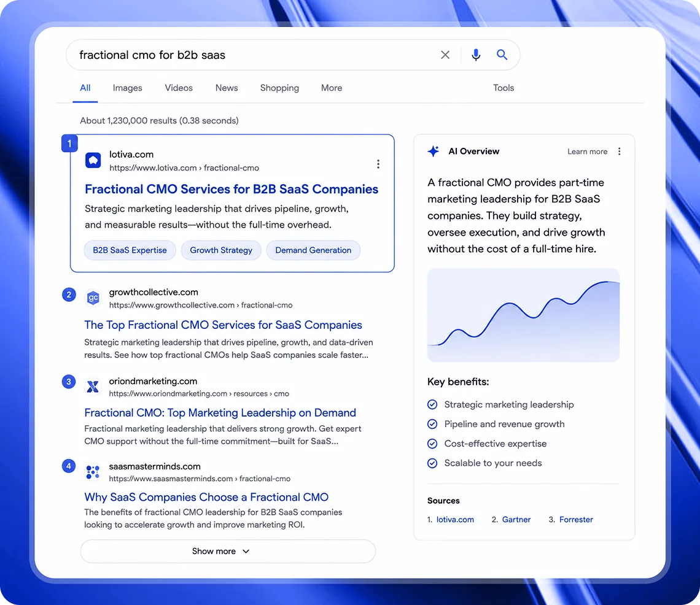Click checkmark beside Scalable to your needs

click(x=432, y=463)
